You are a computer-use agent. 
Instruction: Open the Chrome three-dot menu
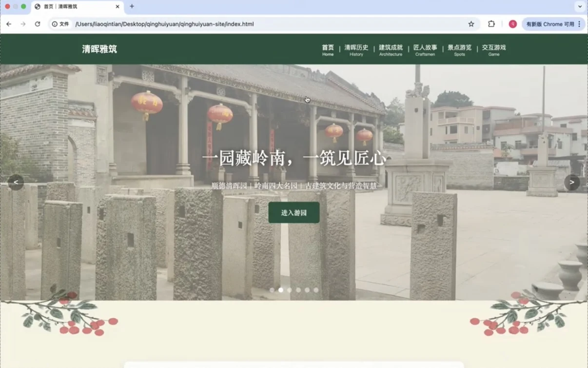pyautogui.click(x=579, y=24)
